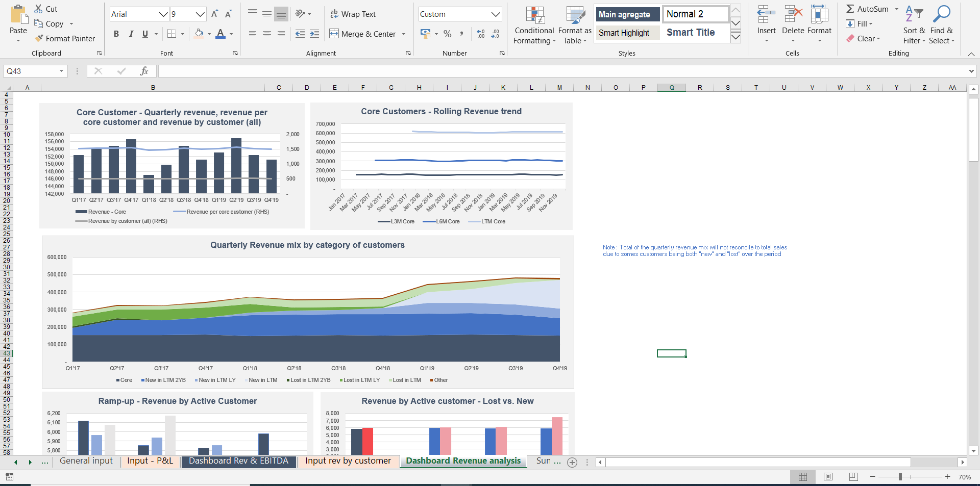Open the Dashboard Rev & EBITDA sheet tab
This screenshot has height=486, width=980.
coord(238,461)
